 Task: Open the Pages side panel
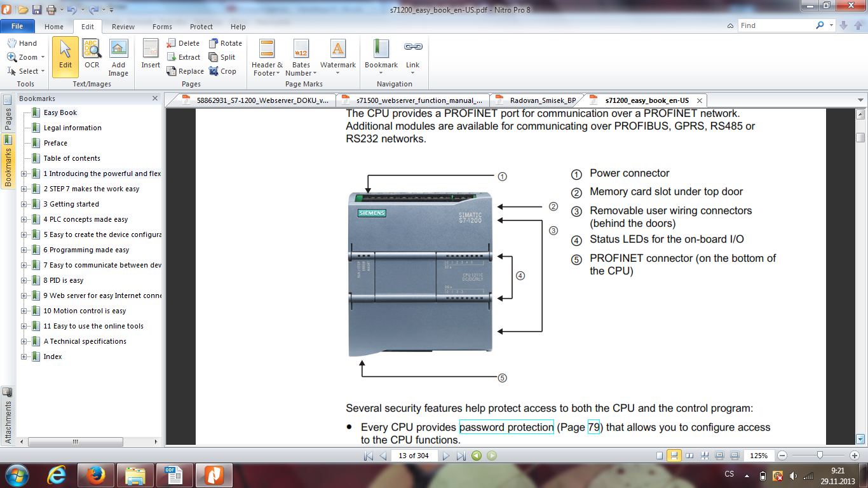[x=8, y=113]
